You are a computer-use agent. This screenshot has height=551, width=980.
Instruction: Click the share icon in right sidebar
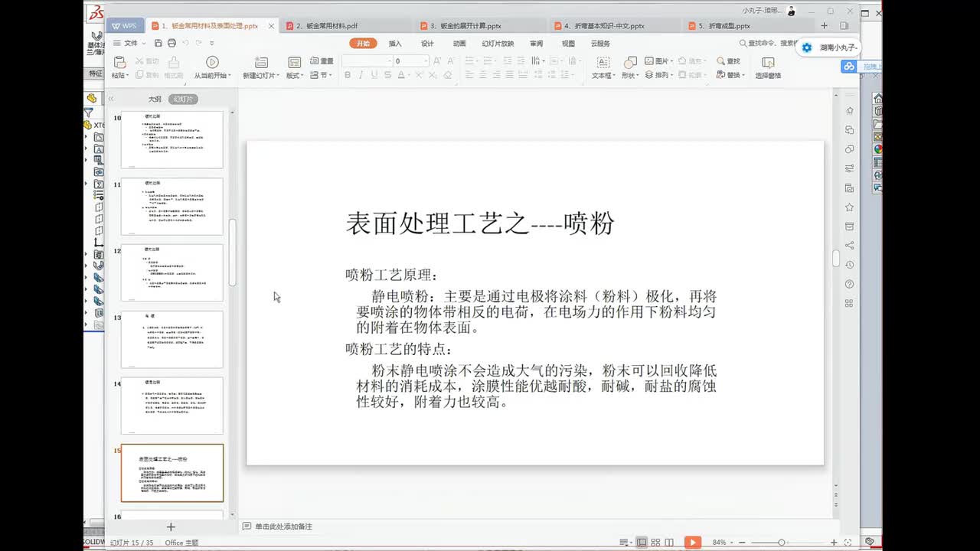(849, 246)
